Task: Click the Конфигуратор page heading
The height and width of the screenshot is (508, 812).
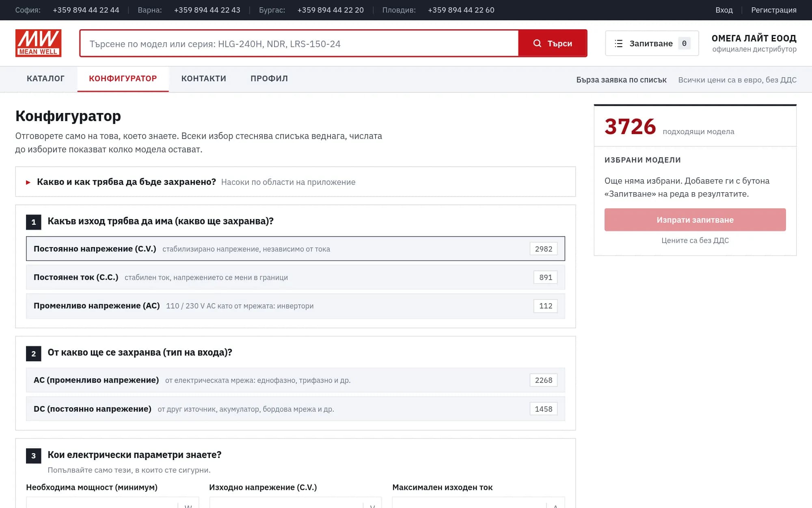Action: (68, 116)
